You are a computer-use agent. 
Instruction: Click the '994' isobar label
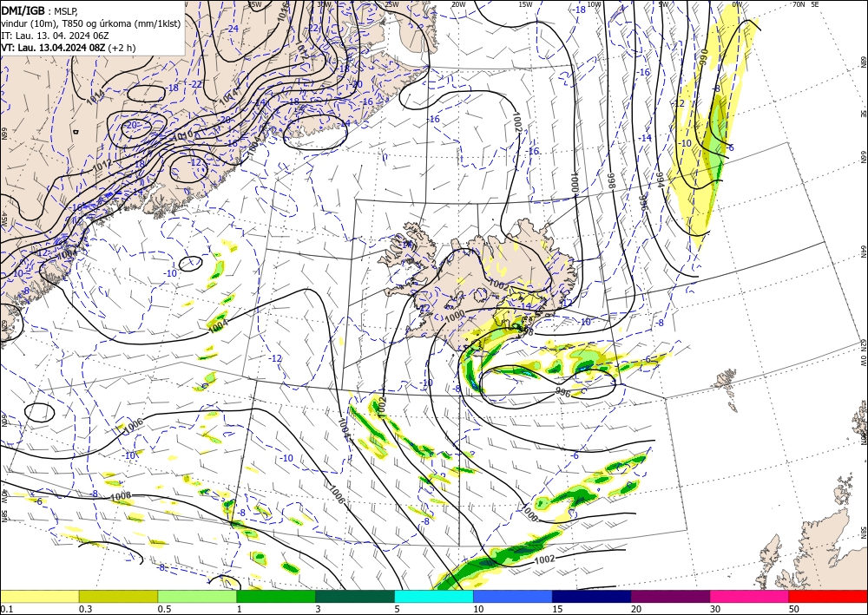click(660, 179)
